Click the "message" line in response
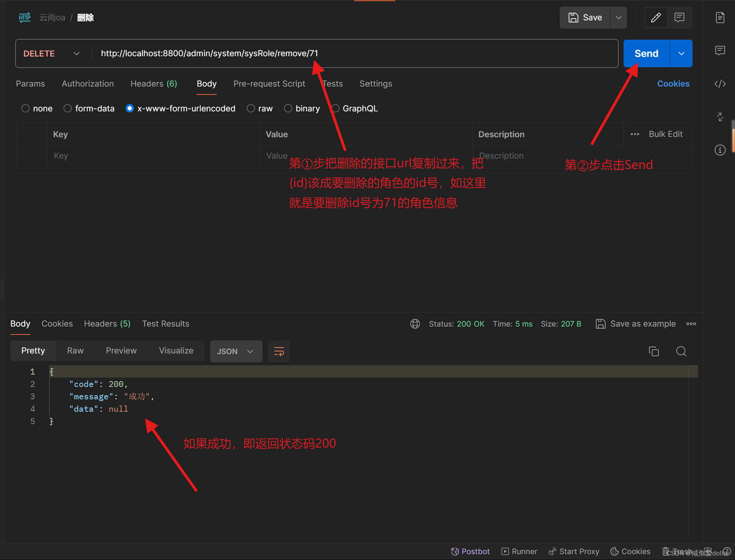The height and width of the screenshot is (560, 735). [x=111, y=397]
